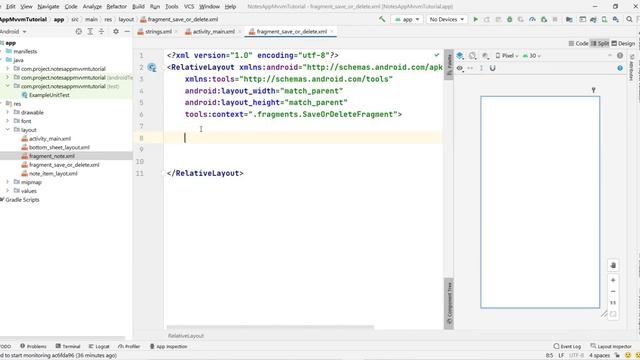The image size is (640, 360).
Task: Click the orientation for preview icon
Action: coord(472,56)
